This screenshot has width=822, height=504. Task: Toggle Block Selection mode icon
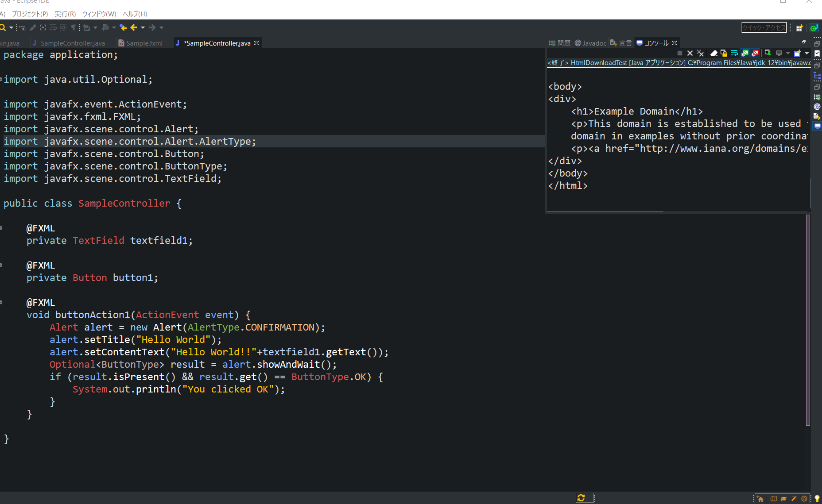coord(63,27)
